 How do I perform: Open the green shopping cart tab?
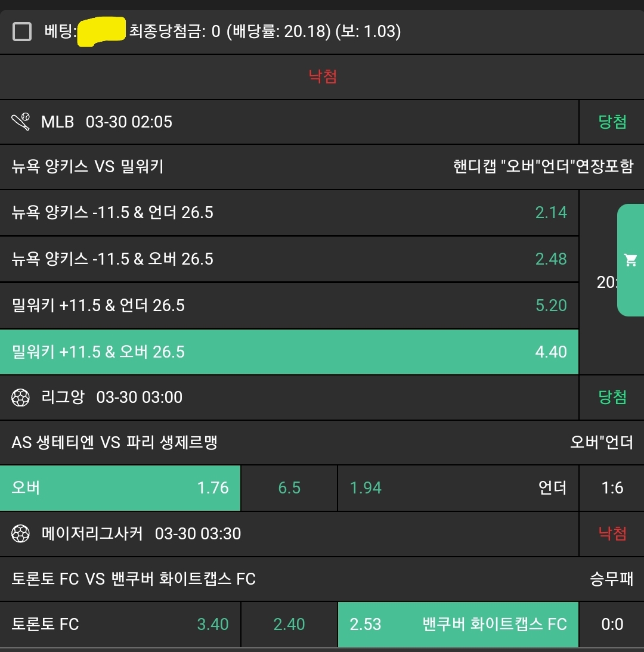click(x=630, y=260)
